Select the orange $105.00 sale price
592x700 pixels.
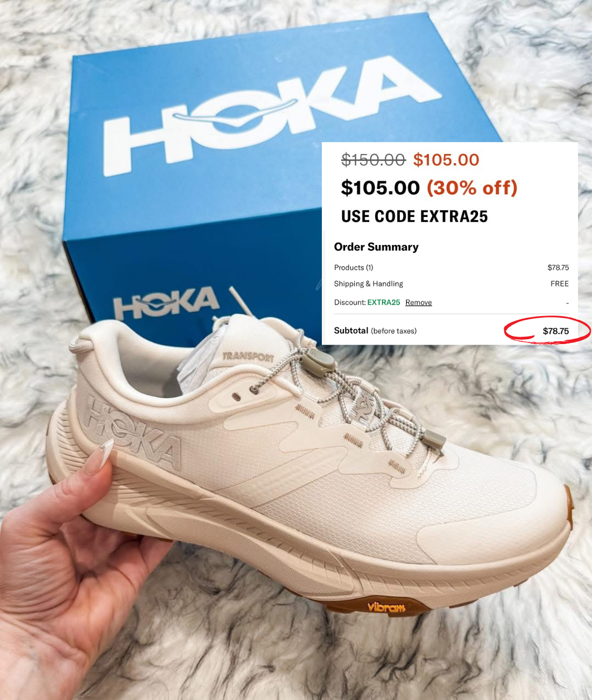446,160
